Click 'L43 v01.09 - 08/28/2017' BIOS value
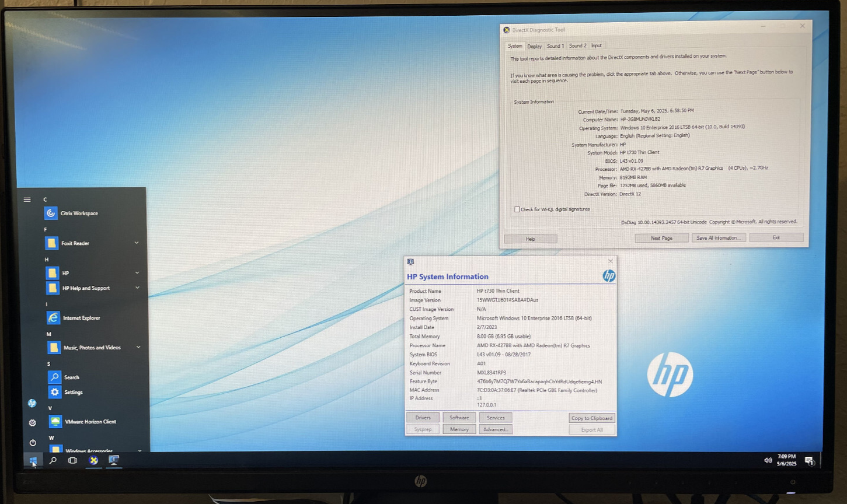This screenshot has width=847, height=504. click(504, 355)
